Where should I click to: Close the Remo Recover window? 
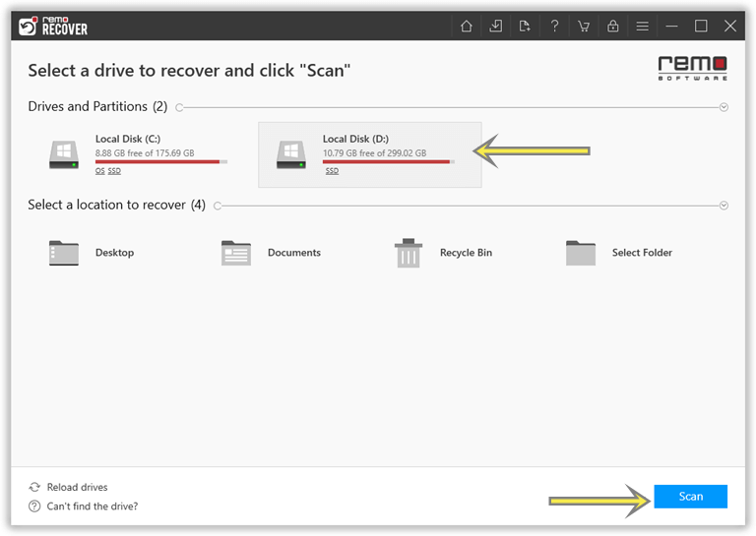[x=730, y=26]
